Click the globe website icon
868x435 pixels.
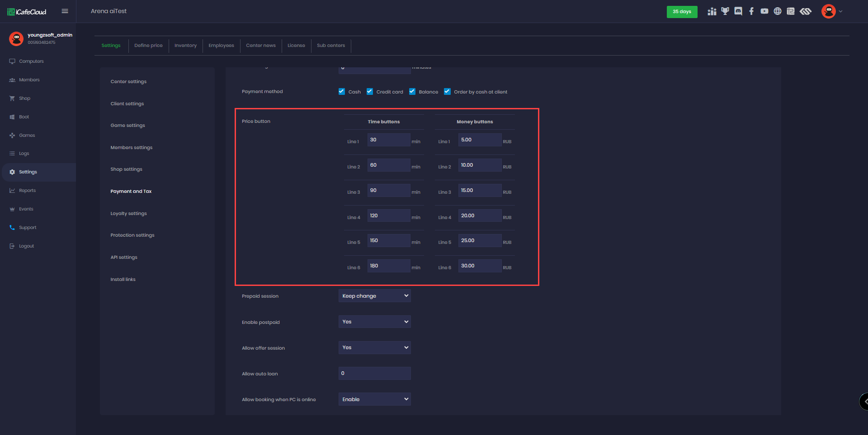778,11
